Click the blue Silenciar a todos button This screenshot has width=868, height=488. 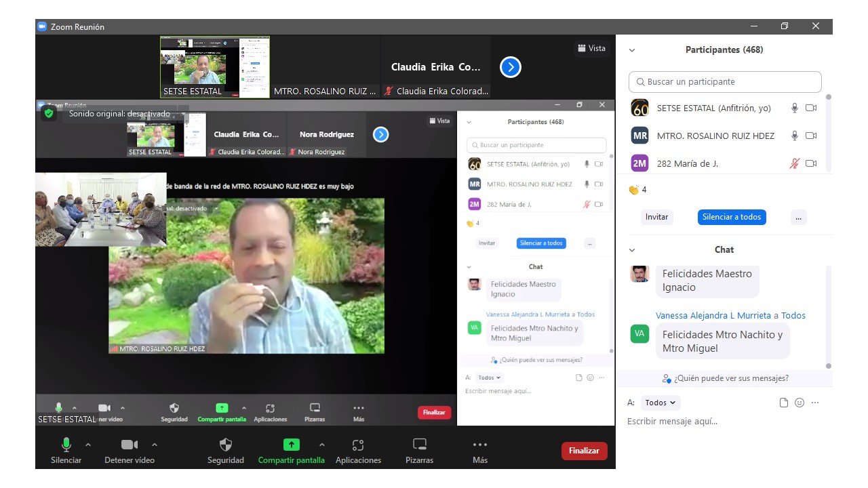[x=732, y=217]
